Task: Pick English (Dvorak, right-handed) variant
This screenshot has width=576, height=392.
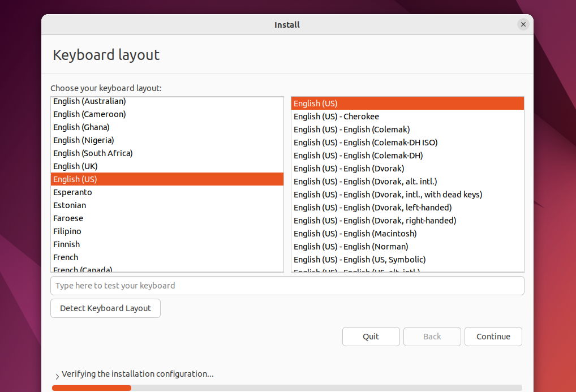Action: point(407,221)
